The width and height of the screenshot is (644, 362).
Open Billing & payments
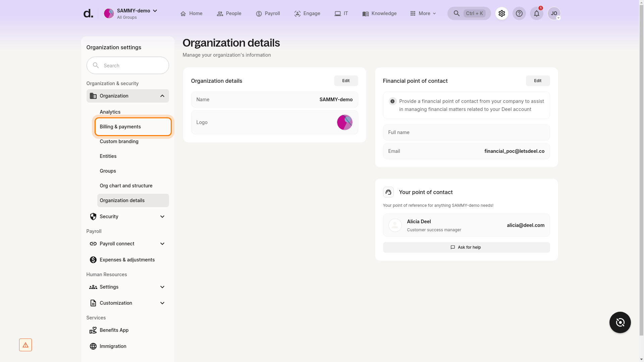(133, 127)
